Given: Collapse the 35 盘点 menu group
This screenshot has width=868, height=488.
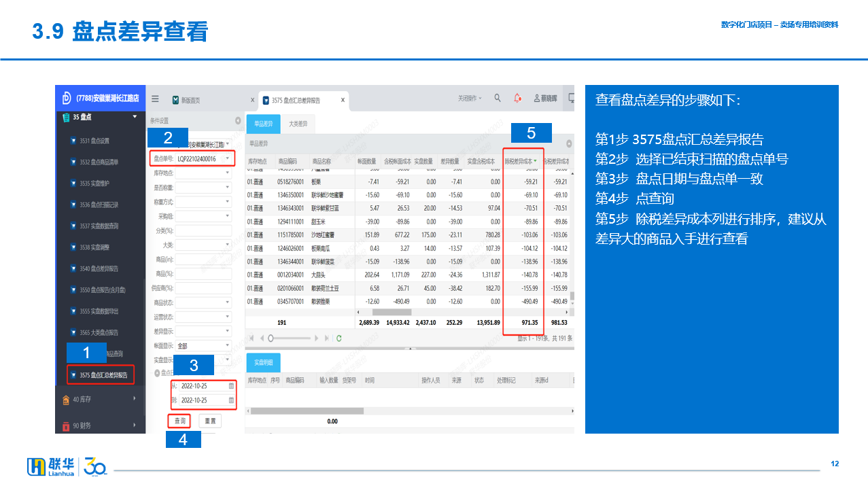Looking at the screenshot, I should point(135,117).
